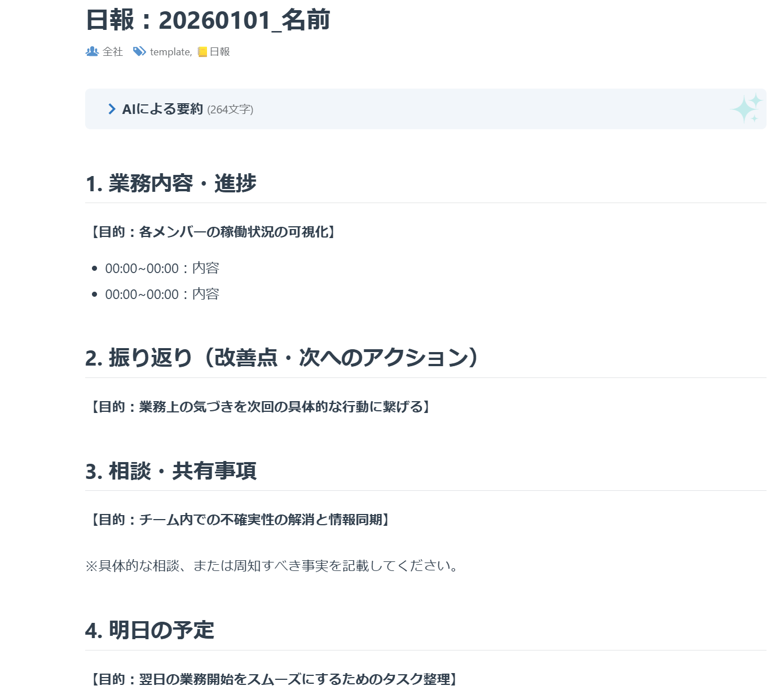Click the group people icon beside 全社
The image size is (784, 690).
tap(92, 51)
